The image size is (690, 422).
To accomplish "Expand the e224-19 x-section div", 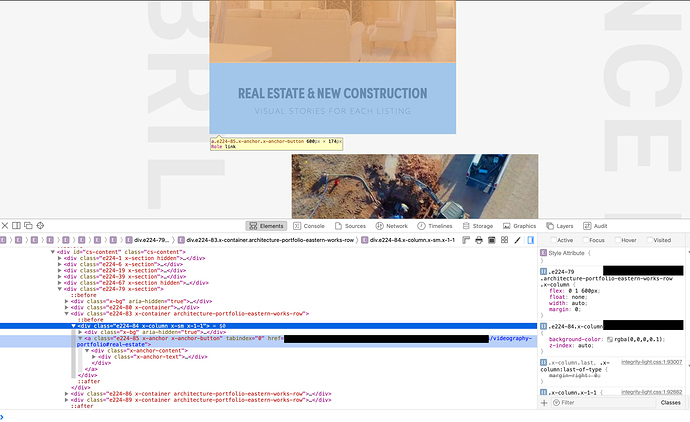I will pyautogui.click(x=60, y=271).
